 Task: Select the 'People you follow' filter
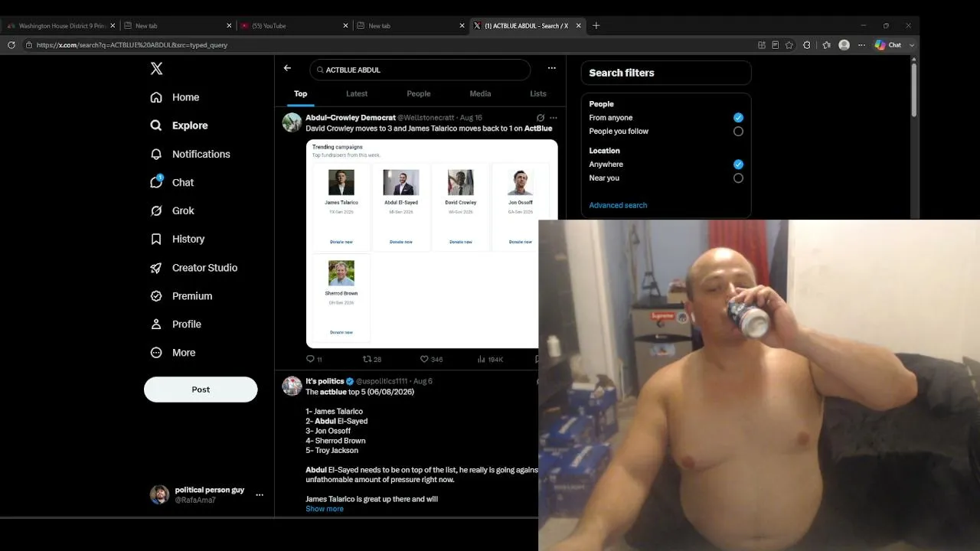738,132
